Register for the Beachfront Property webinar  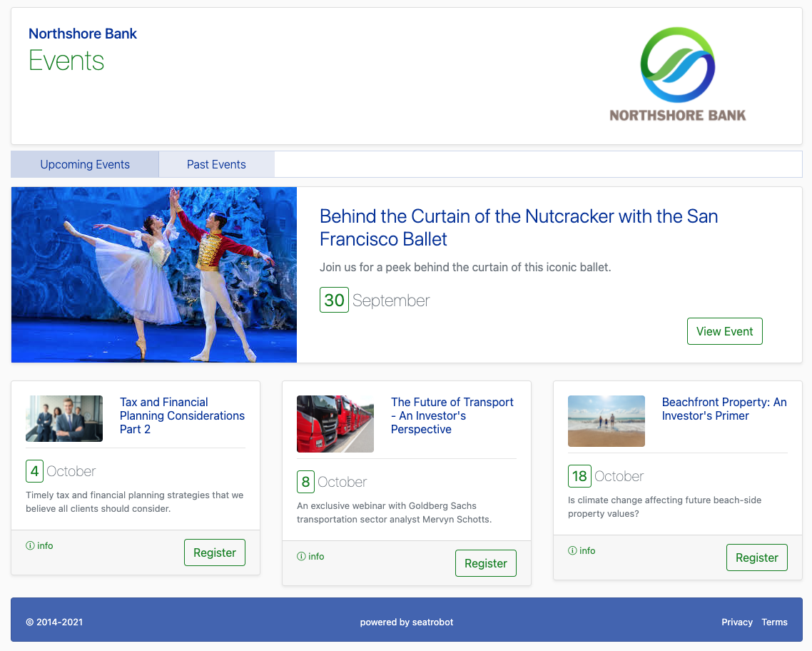[756, 557]
